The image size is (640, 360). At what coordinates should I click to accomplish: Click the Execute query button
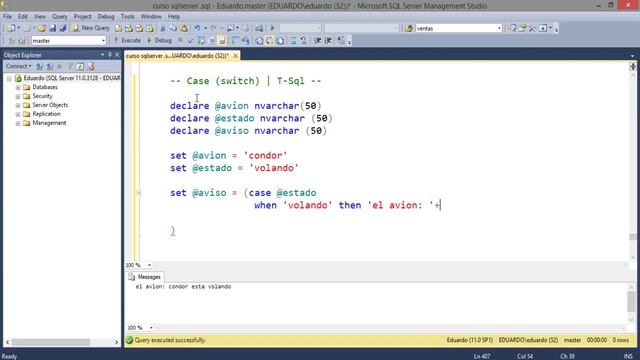tap(127, 40)
